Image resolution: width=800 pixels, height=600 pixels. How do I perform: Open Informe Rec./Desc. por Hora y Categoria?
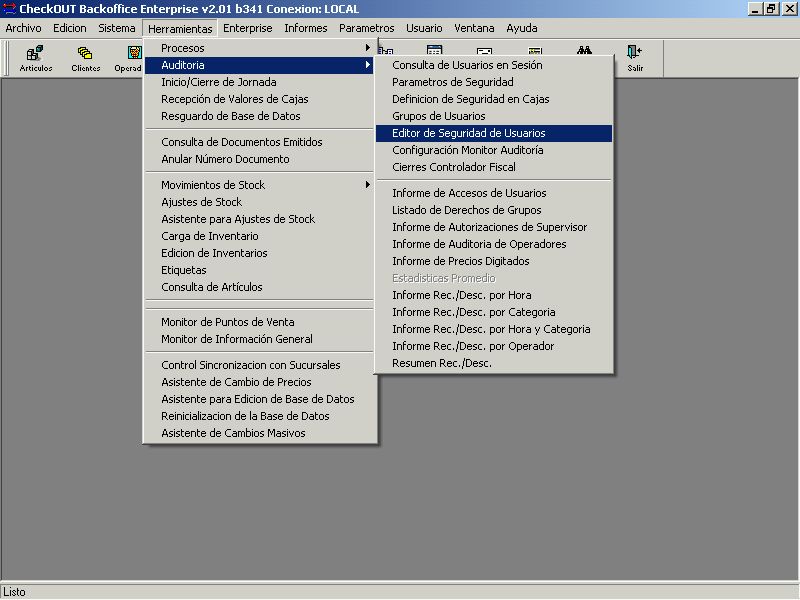(494, 329)
